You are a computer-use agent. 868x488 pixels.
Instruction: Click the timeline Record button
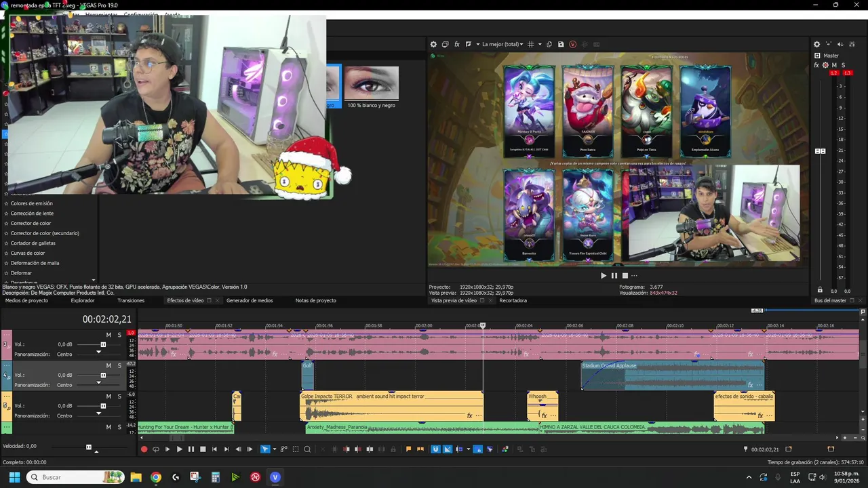[144, 449]
